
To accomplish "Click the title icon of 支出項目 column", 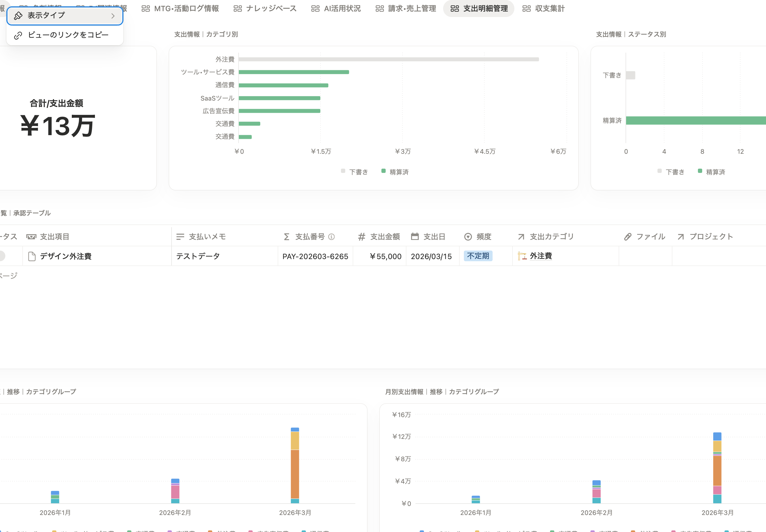I will click(x=31, y=237).
